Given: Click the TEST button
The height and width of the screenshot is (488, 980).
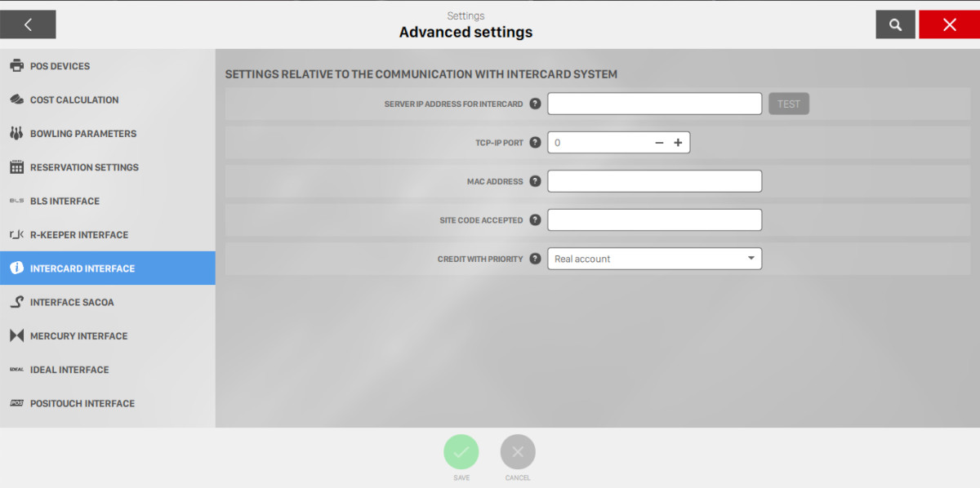Looking at the screenshot, I should click(x=788, y=104).
